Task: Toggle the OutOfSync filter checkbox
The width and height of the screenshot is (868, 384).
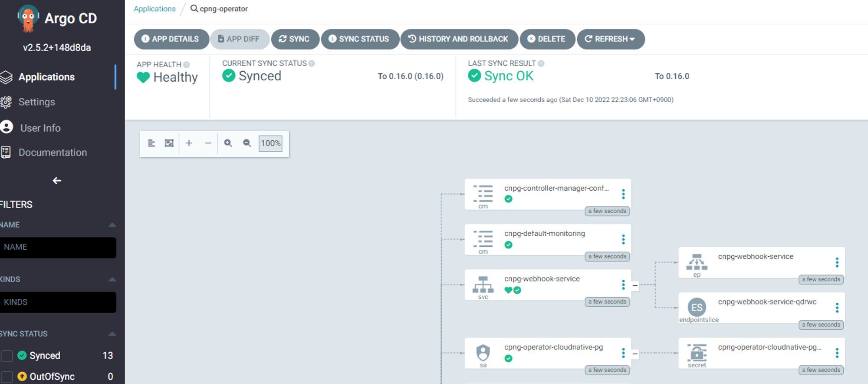Action: tap(7, 377)
